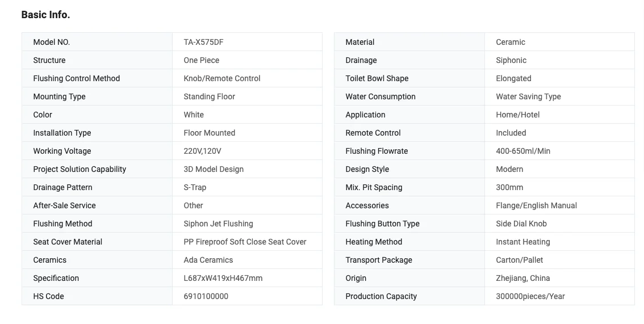Click the 3D Model Design value
644x324 pixels.
point(214,169)
